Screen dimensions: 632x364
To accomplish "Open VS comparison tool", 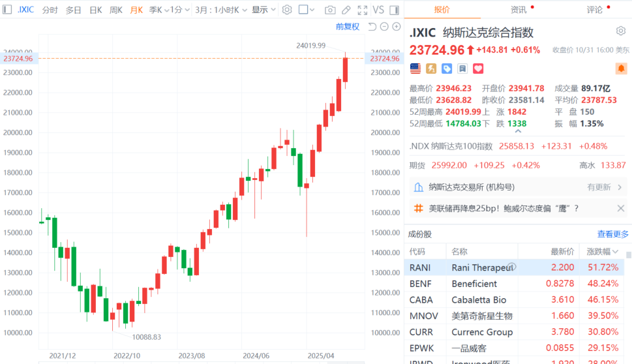I will tap(378, 10).
